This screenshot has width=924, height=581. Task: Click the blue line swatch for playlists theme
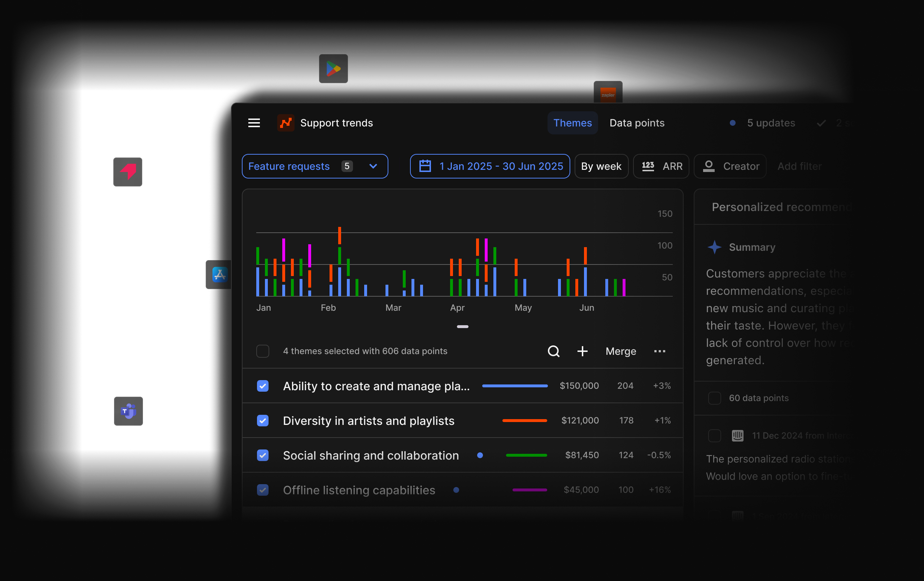[515, 386]
